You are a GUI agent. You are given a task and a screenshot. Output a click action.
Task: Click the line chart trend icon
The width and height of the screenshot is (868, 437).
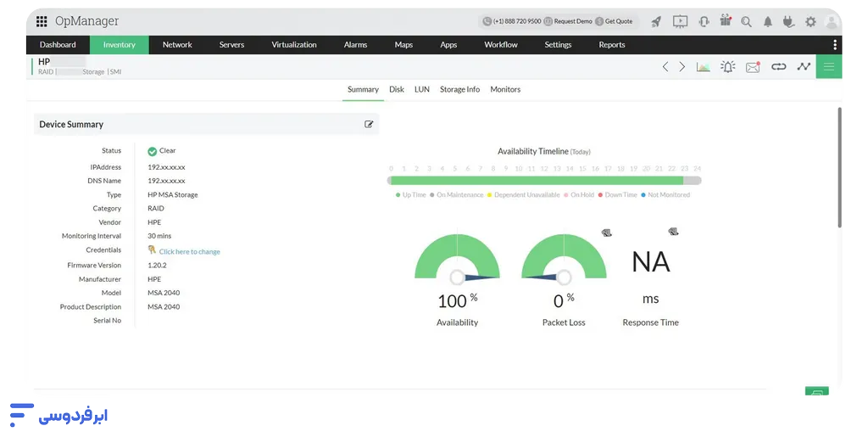tap(804, 67)
